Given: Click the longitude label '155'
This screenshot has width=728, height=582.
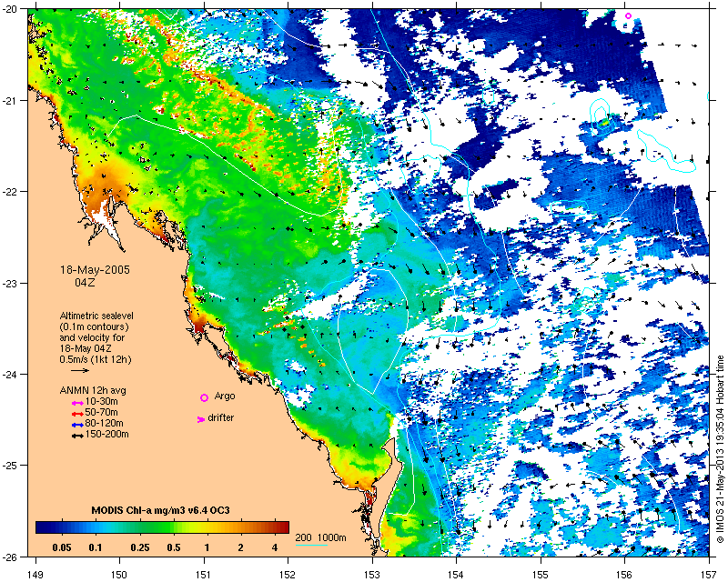Looking at the screenshot, I should [541, 575].
